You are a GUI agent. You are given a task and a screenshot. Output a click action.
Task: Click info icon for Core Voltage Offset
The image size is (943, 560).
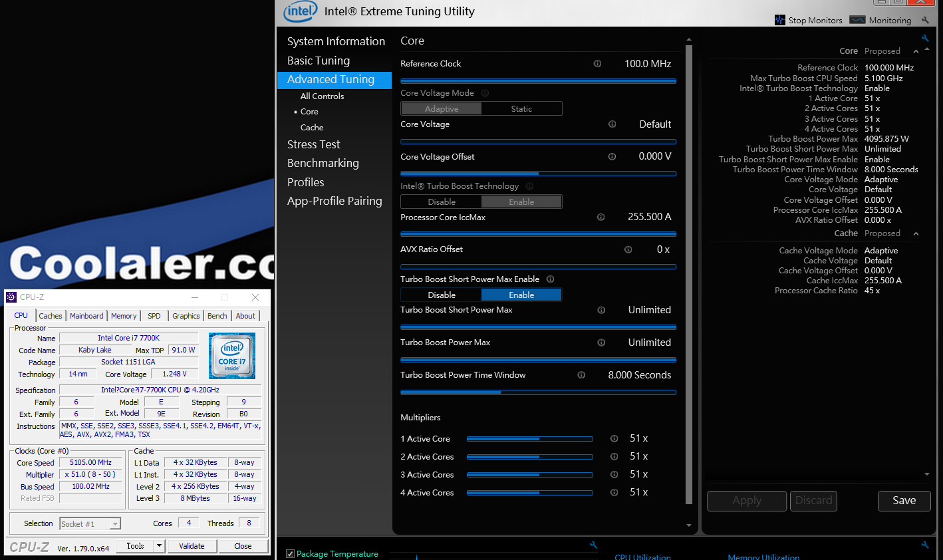(612, 157)
